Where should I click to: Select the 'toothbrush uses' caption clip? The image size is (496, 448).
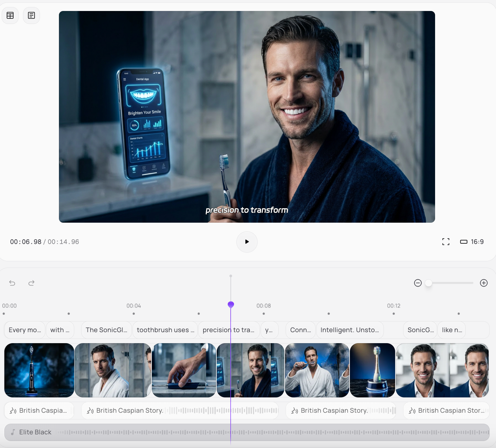(x=165, y=330)
